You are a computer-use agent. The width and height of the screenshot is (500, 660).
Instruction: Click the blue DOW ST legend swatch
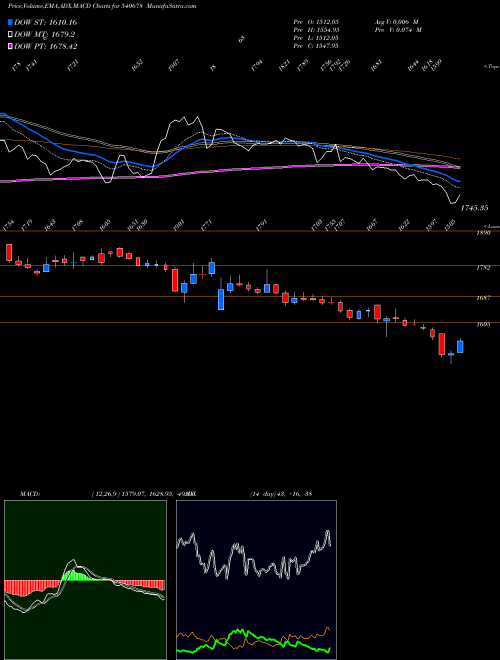click(x=11, y=22)
